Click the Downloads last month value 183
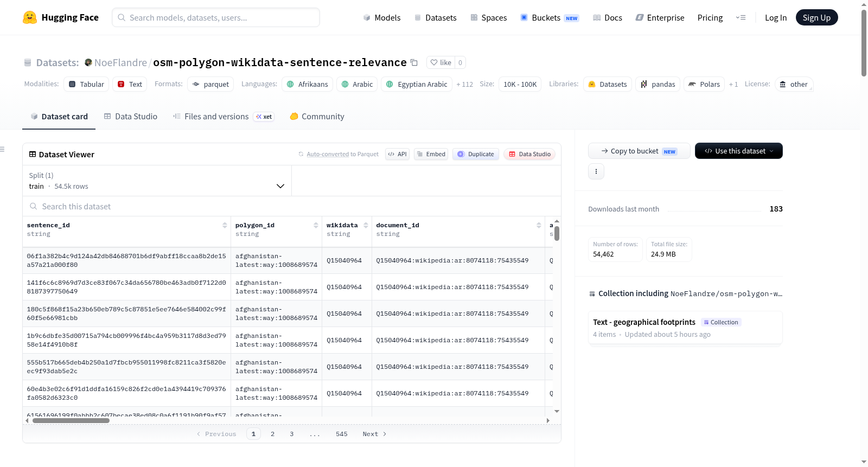 776,209
